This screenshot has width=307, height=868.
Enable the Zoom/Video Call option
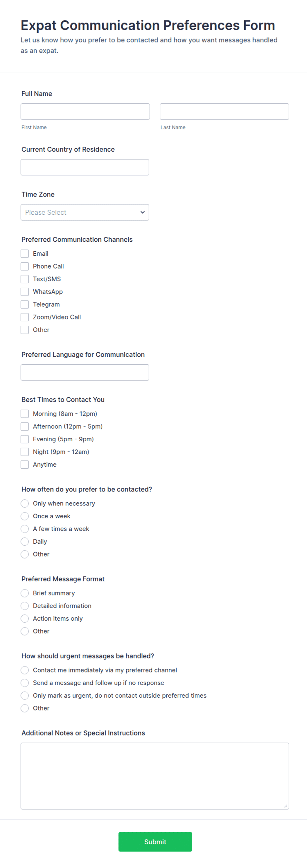(x=25, y=317)
